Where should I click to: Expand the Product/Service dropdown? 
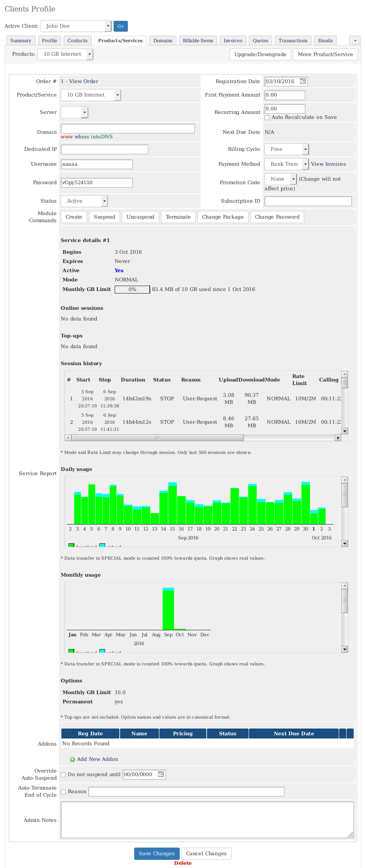(x=91, y=95)
